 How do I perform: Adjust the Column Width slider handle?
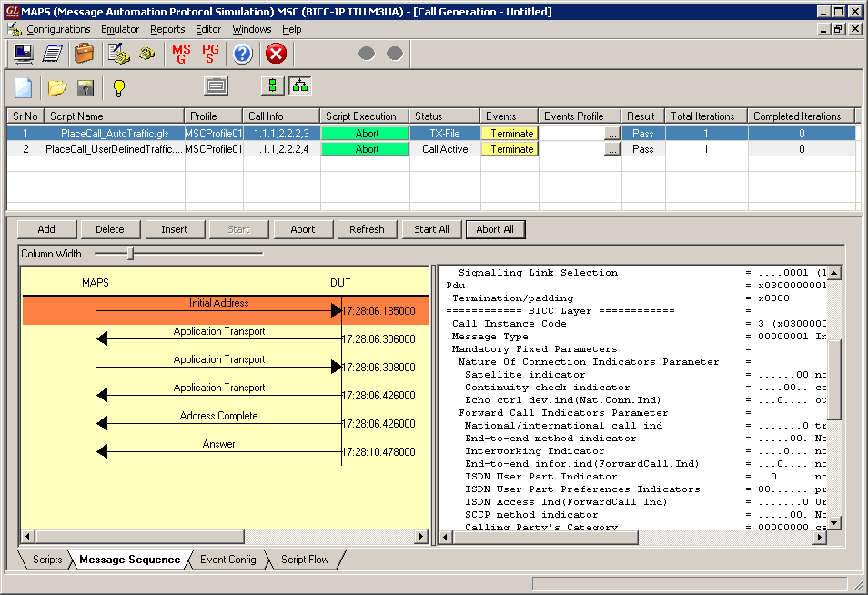click(x=131, y=254)
